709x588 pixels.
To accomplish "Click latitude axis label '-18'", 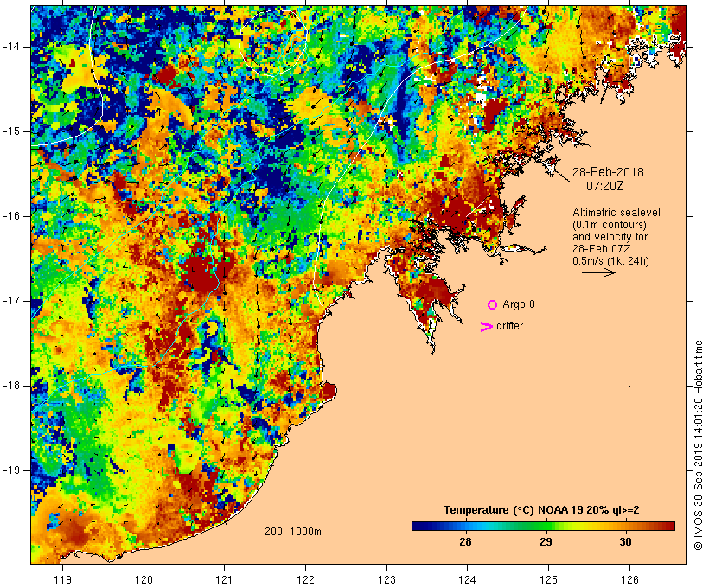I will click(x=10, y=386).
